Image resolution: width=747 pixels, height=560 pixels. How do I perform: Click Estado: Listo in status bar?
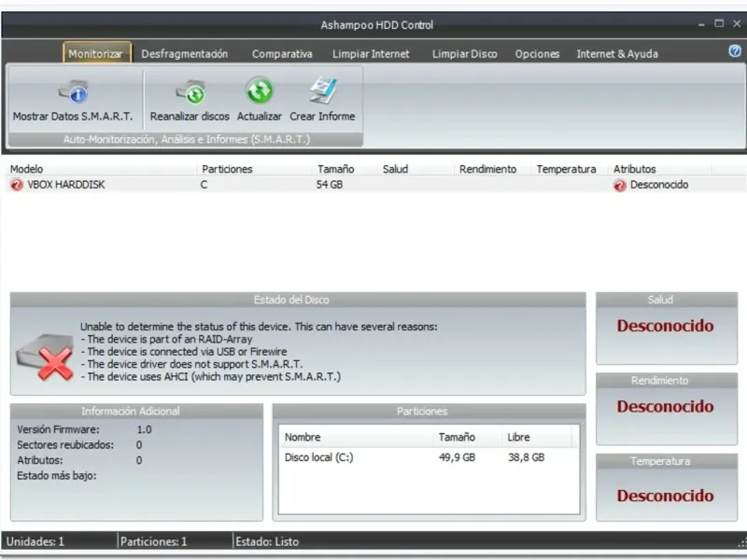(x=267, y=541)
